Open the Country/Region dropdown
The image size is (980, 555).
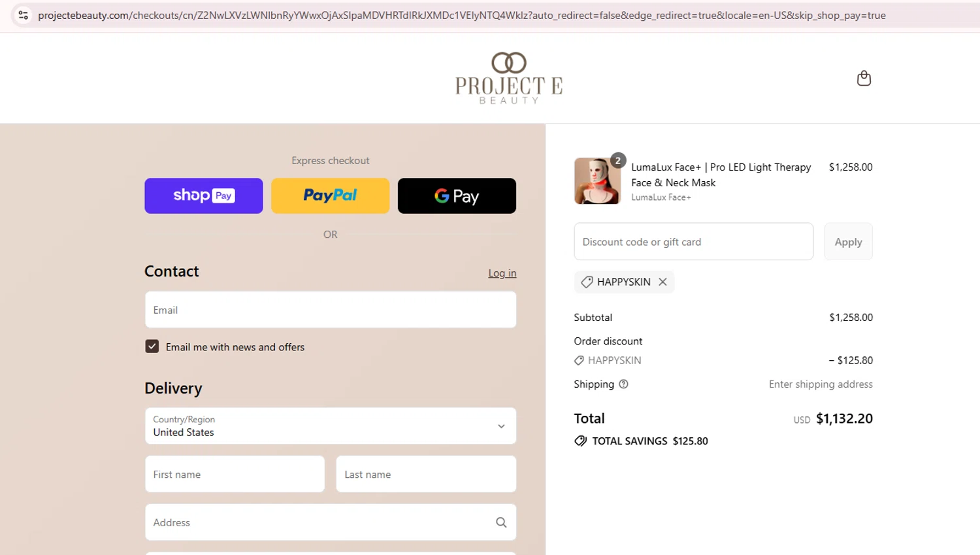(331, 426)
